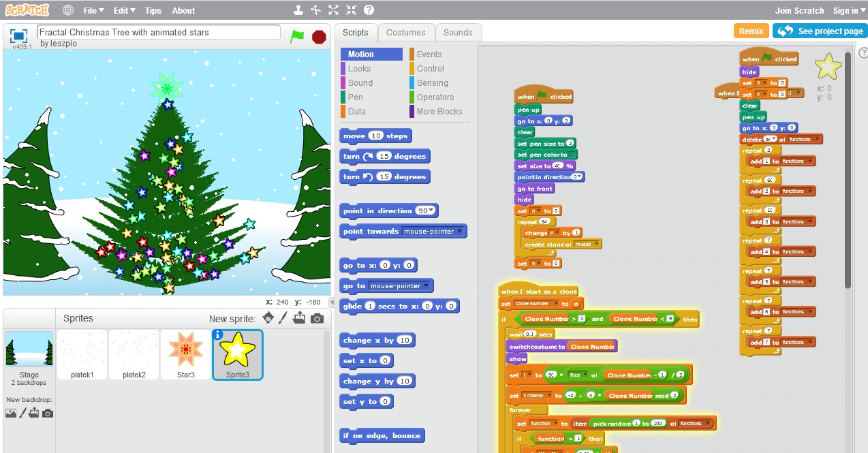868x453 pixels.
Task: Select the Pen block category
Action: point(354,97)
